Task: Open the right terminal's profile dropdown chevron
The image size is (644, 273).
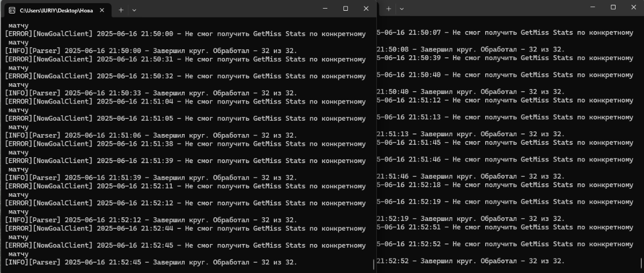Action: (402, 9)
